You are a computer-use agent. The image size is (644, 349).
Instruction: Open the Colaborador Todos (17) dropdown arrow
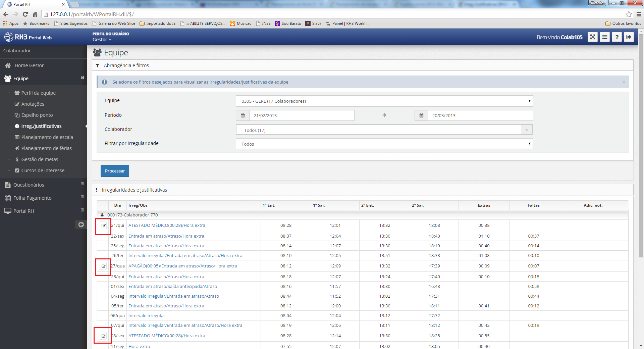pos(527,130)
